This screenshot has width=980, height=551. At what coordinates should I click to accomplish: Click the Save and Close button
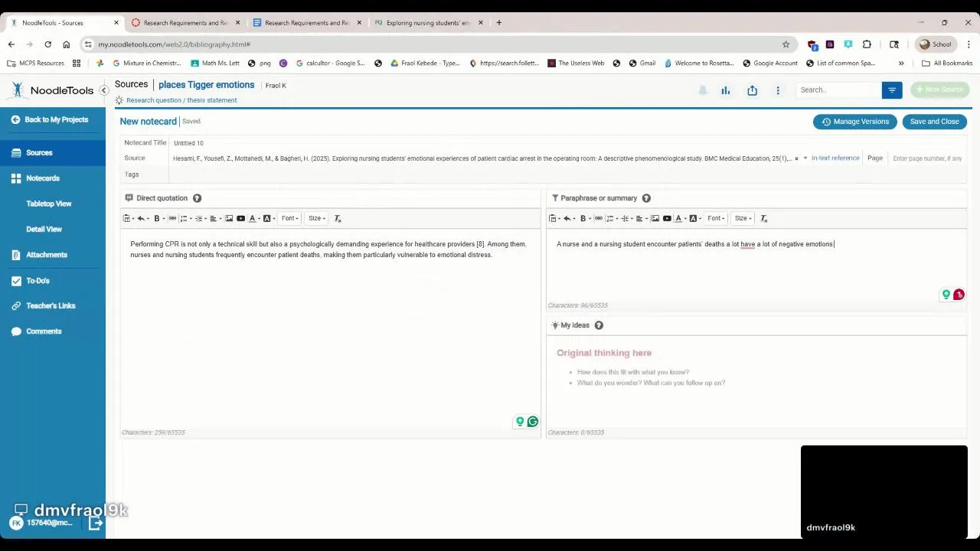(934, 122)
